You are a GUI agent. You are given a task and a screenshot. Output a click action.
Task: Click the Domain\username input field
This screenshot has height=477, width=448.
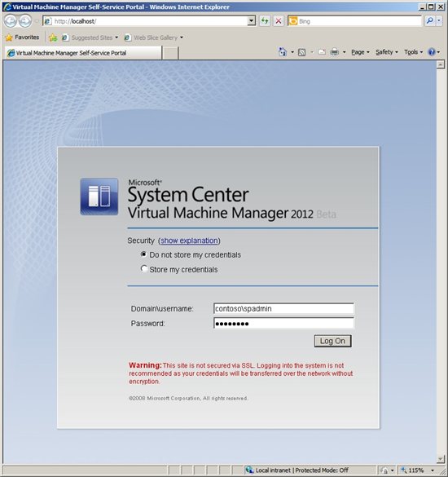[284, 308]
